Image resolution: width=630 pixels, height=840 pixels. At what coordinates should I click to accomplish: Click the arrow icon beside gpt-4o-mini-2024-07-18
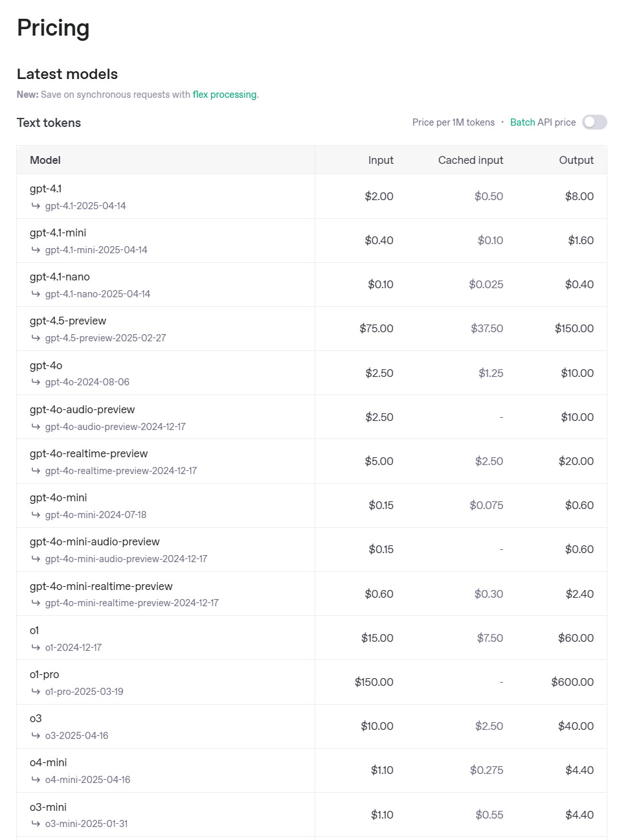coord(36,515)
